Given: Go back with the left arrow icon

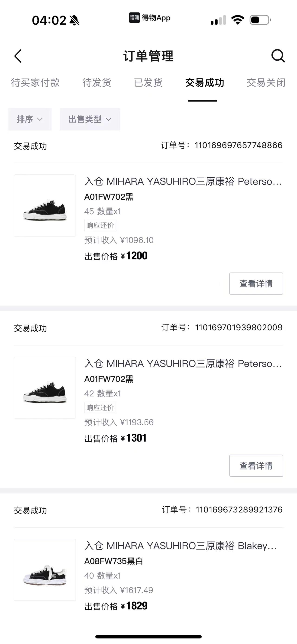Looking at the screenshot, I should pyautogui.click(x=18, y=56).
